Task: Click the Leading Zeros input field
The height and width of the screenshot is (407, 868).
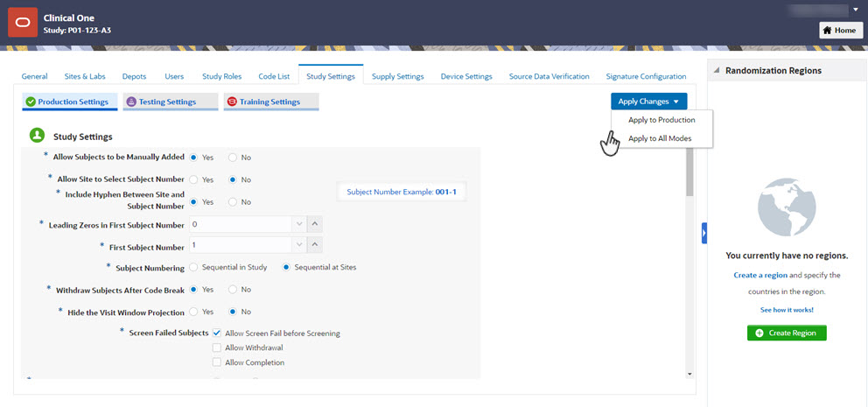Action: pyautogui.click(x=241, y=224)
